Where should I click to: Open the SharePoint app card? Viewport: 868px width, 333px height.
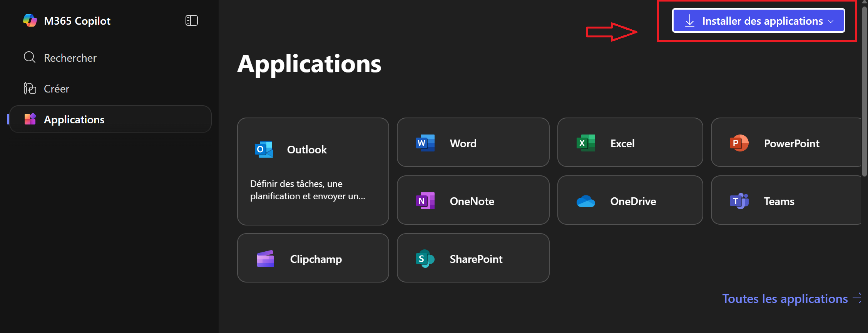coord(473,258)
